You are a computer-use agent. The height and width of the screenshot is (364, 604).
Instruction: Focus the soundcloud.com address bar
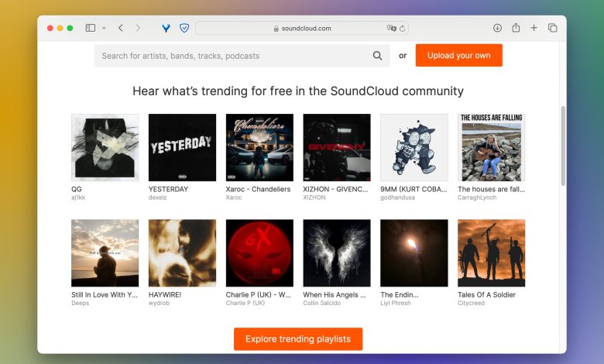click(x=302, y=28)
